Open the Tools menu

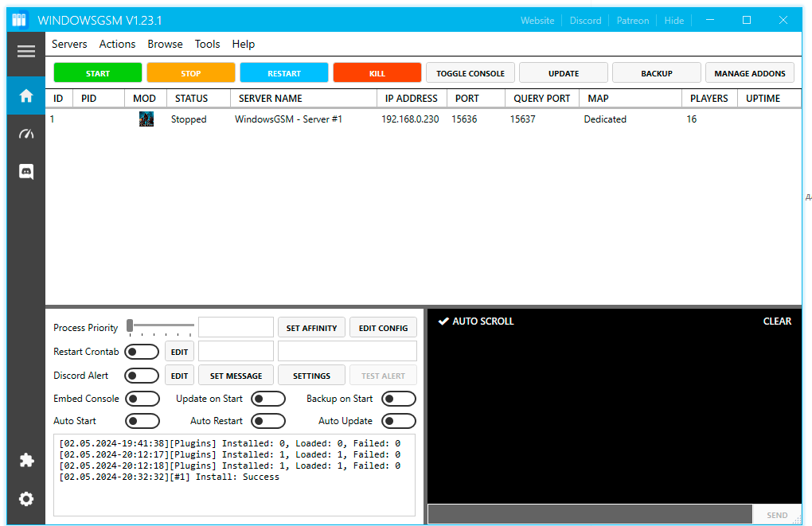[x=207, y=44]
